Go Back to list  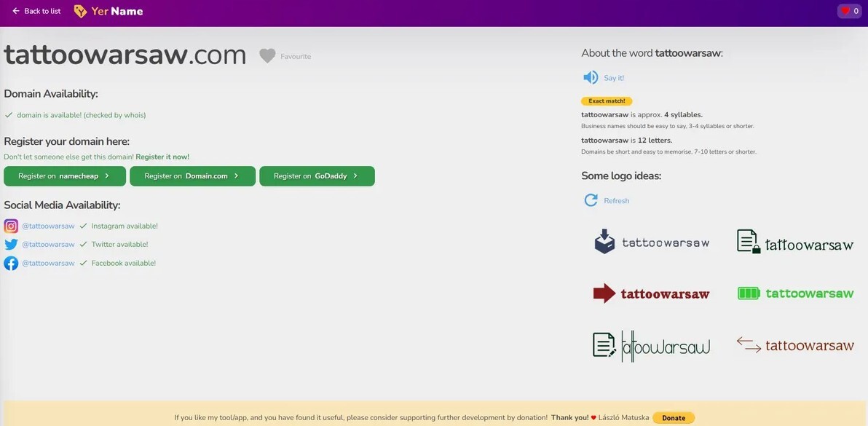pos(36,11)
